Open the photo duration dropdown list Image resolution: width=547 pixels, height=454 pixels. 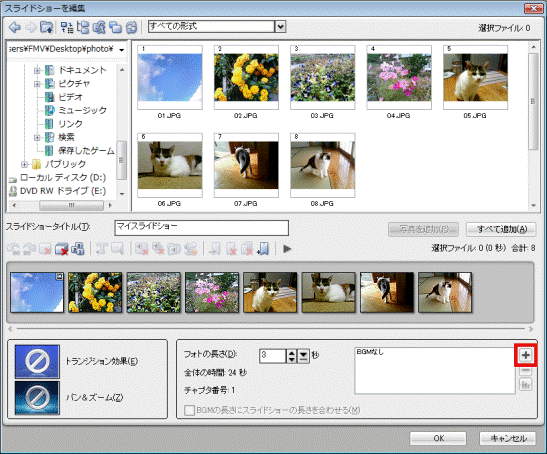pos(304,356)
